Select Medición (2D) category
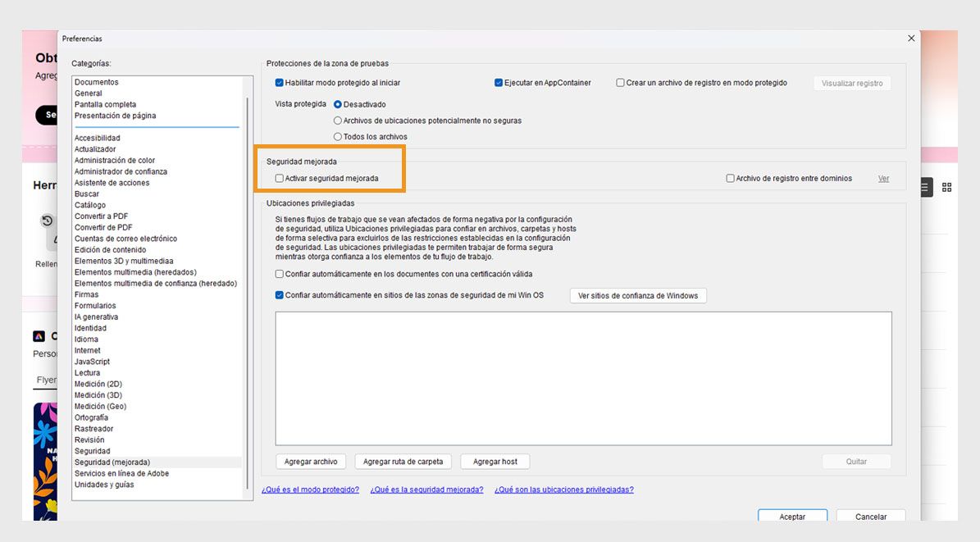 [98, 385]
